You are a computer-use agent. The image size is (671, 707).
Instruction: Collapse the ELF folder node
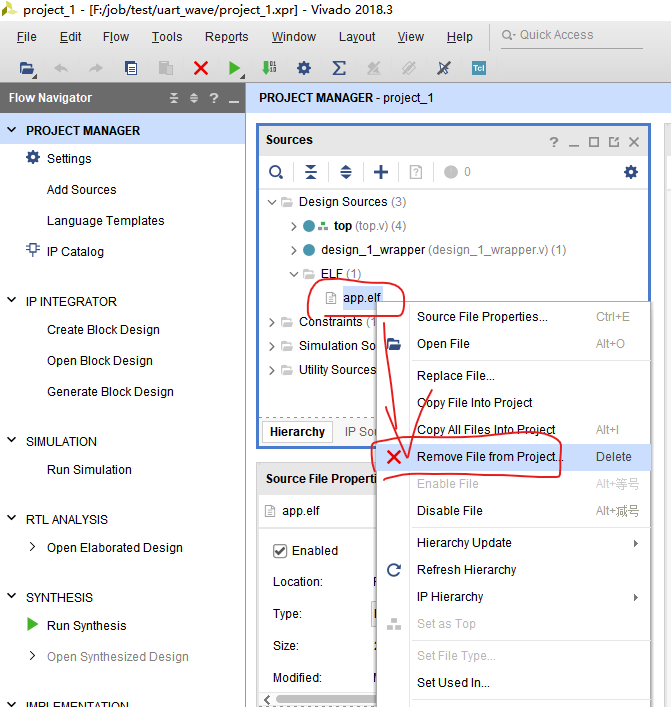pos(294,274)
